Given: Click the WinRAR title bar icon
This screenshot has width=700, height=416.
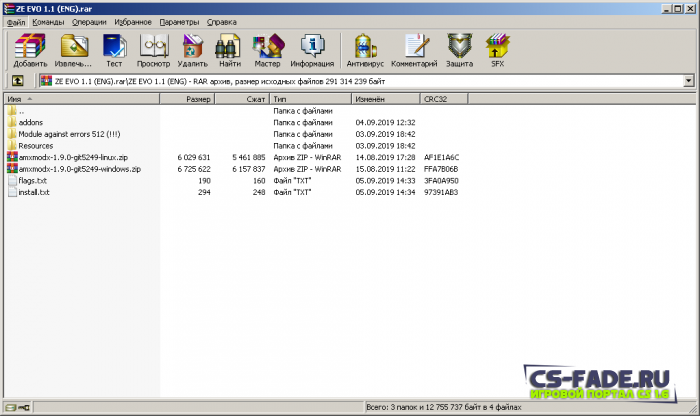Looking at the screenshot, I should pos(8,8).
